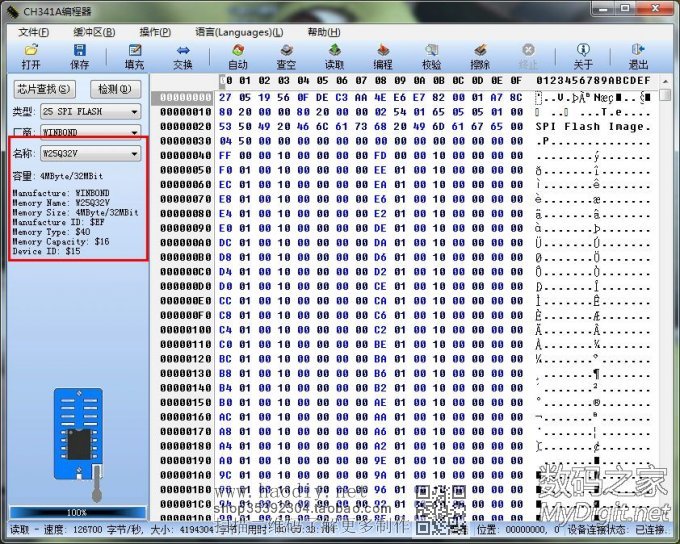This screenshot has height=544, width=680.
Task: Click the Fill (填充) buffer icon
Action: (134, 56)
